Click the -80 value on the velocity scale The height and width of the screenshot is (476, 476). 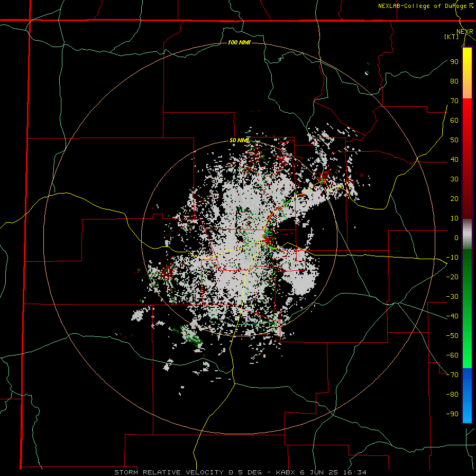[452, 395]
